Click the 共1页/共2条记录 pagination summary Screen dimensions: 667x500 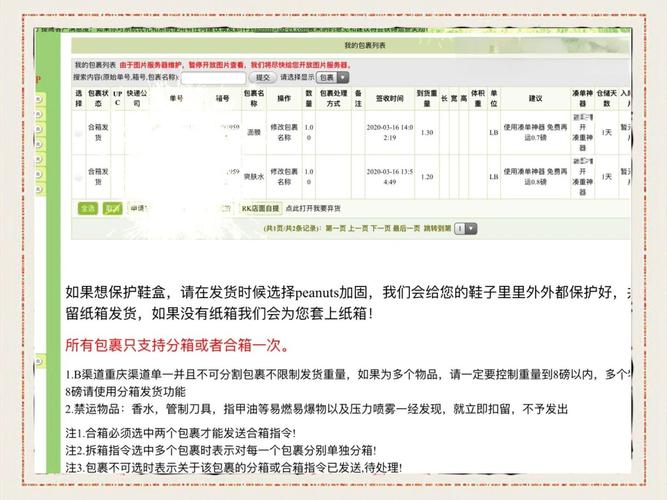pyautogui.click(x=293, y=229)
